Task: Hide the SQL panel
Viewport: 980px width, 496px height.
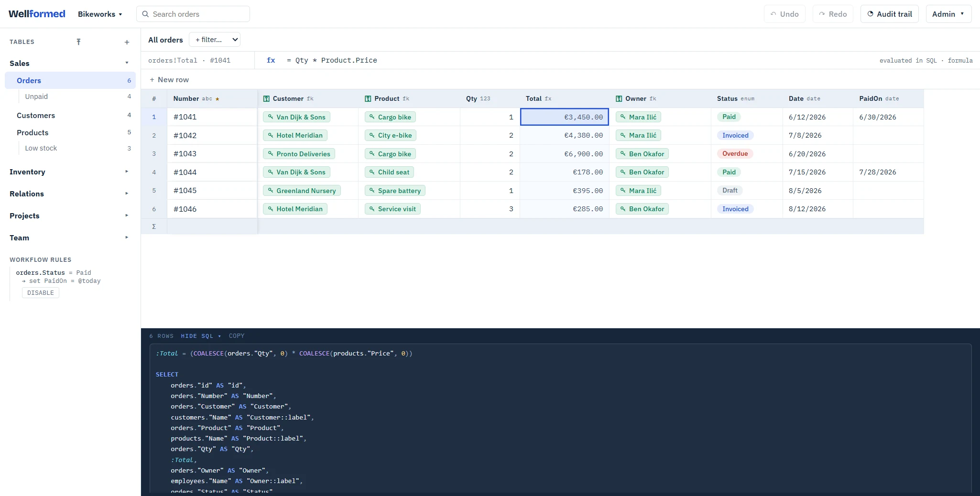Action: (x=201, y=336)
